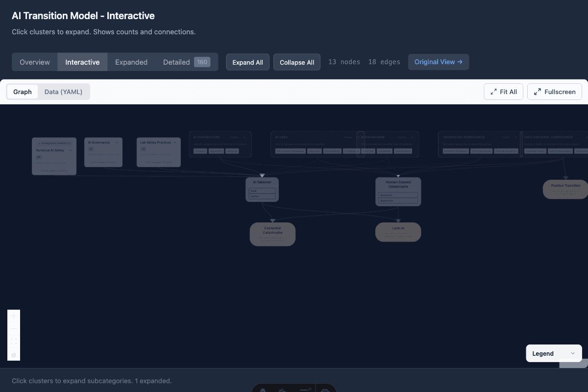Switch to the Overview tab
The width and height of the screenshot is (588, 392).
coord(34,62)
